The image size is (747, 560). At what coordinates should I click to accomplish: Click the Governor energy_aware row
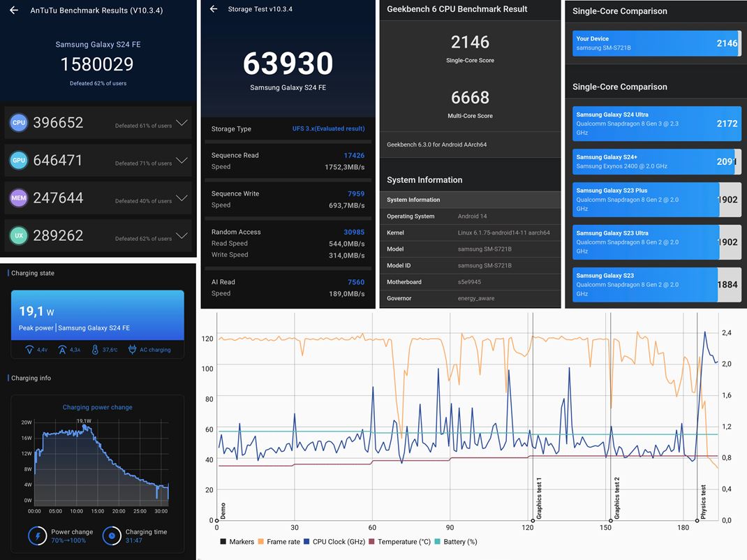471,298
